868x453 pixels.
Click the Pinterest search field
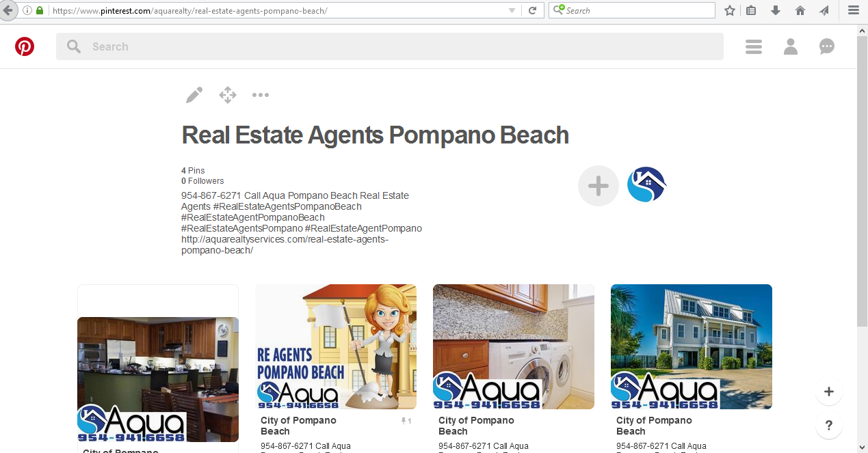(x=390, y=46)
